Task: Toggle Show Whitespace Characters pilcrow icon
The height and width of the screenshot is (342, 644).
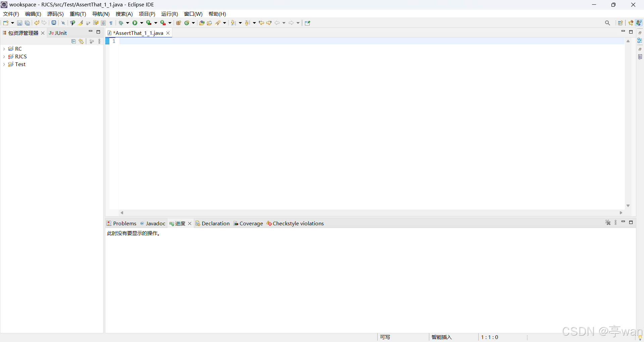Action: click(x=111, y=23)
